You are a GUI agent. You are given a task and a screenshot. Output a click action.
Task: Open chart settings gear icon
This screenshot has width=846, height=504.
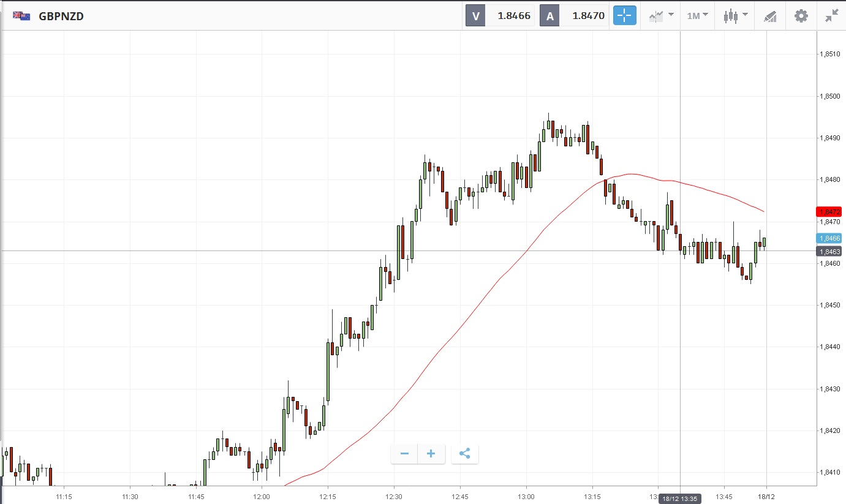tap(801, 16)
